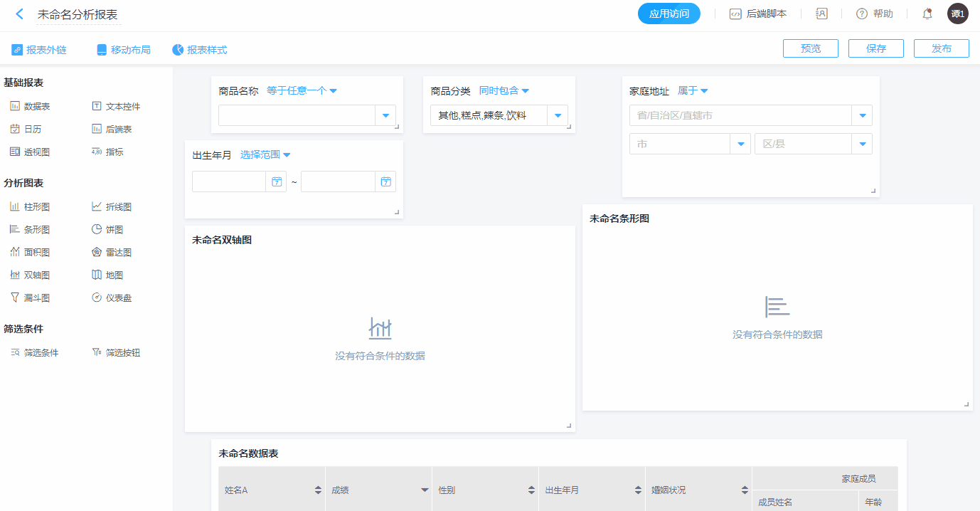This screenshot has width=980, height=511.
Task: Toggle sort on 出生年月 column header
Action: [x=637, y=490]
